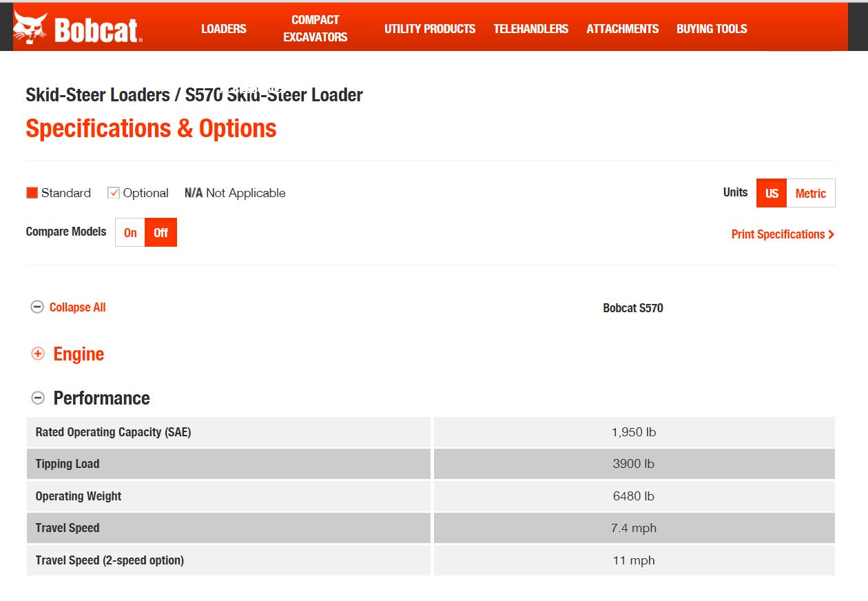Click the Bobcat S570 column header

tap(633, 308)
